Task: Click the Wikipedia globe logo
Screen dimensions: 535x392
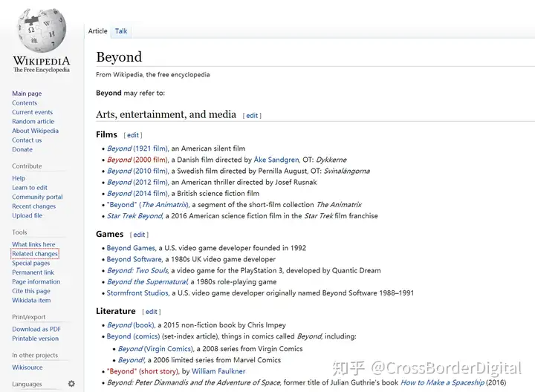Action: [x=42, y=30]
